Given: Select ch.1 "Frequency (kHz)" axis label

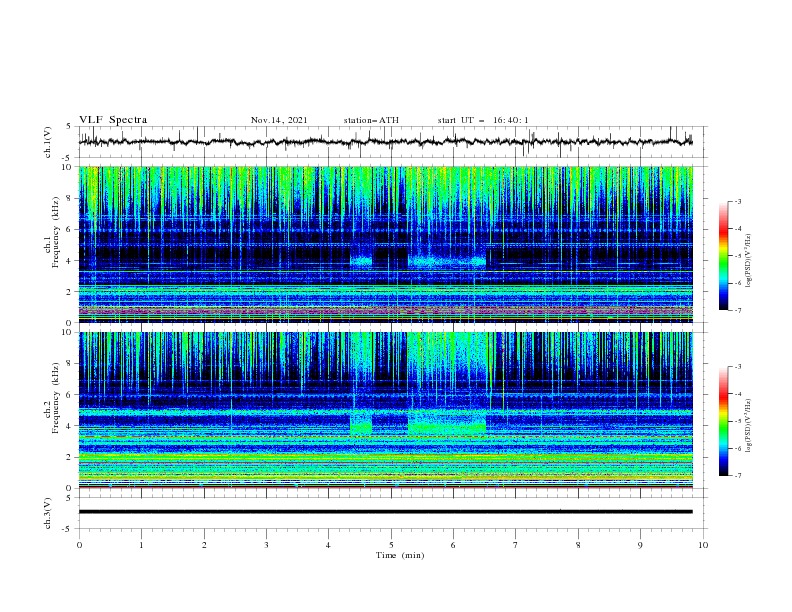Looking at the screenshot, I should pos(55,232).
